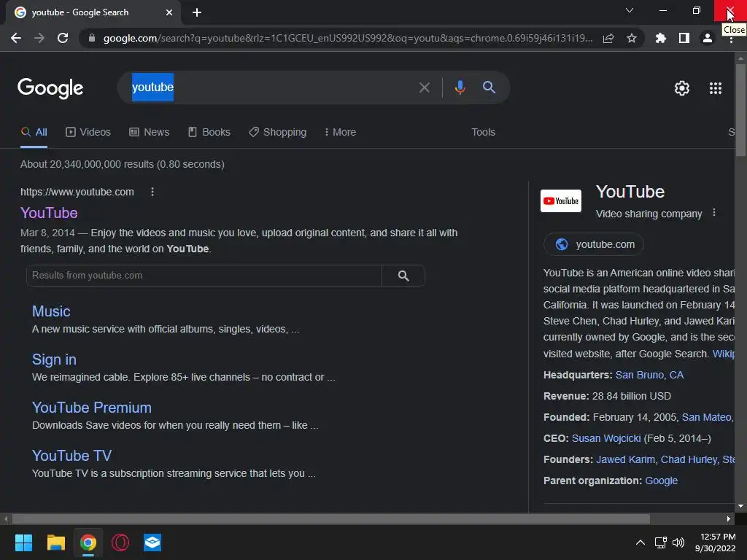
Task: Switch to Shopping results tab
Action: pos(278,132)
